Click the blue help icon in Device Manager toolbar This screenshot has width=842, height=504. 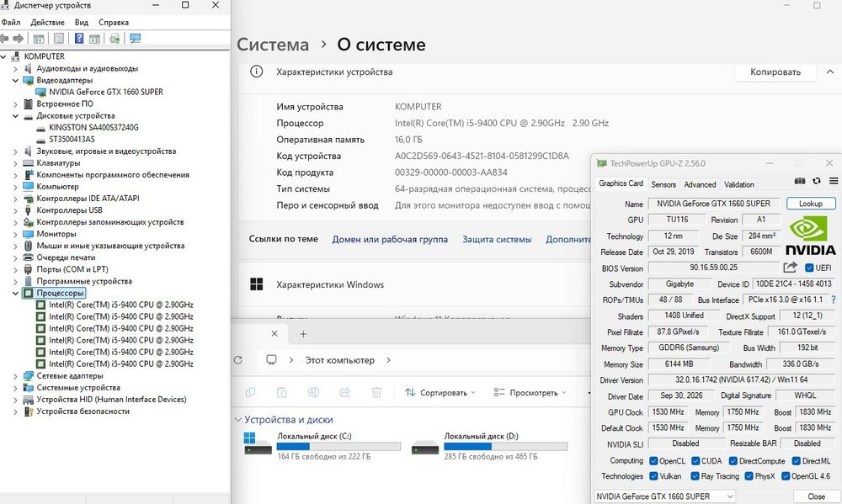coord(79,39)
